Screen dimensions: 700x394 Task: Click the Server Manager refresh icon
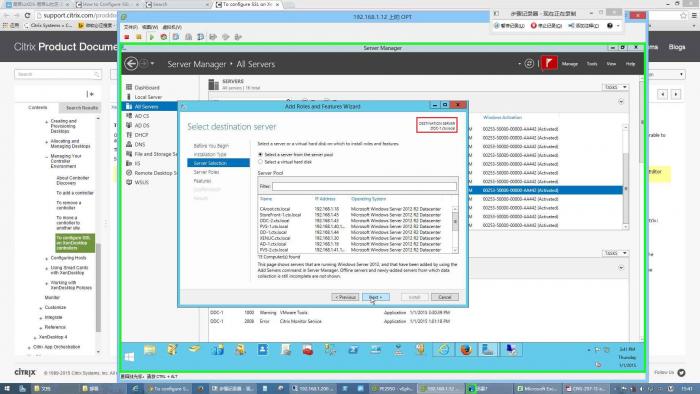(529, 64)
